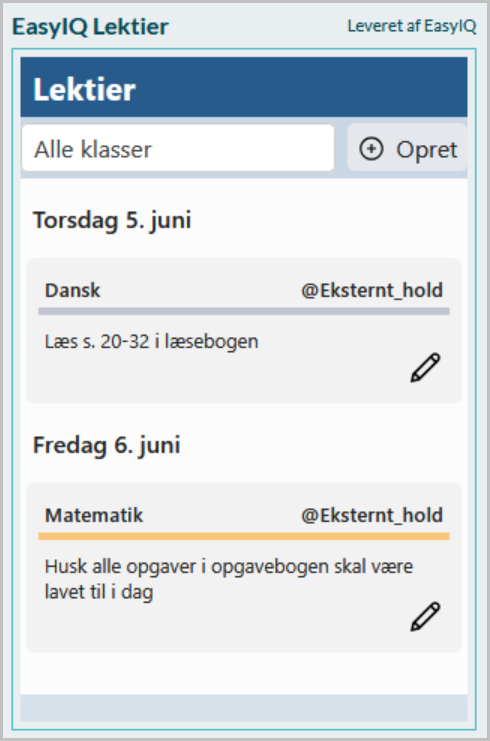Click the EasyIQ Lektier widget title
Image resolution: width=490 pixels, height=741 pixels.
(90, 26)
